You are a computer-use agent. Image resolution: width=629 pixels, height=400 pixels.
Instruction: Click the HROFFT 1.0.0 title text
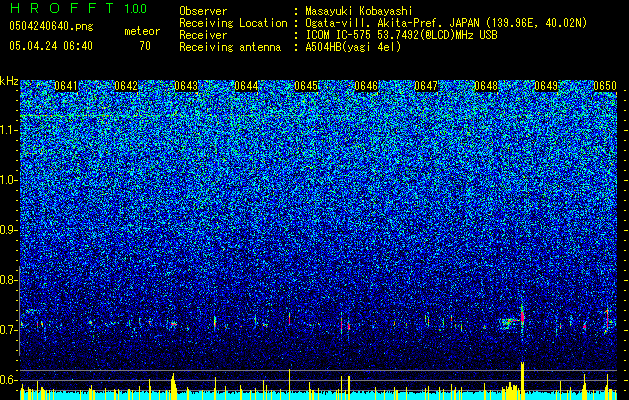[x=78, y=8]
